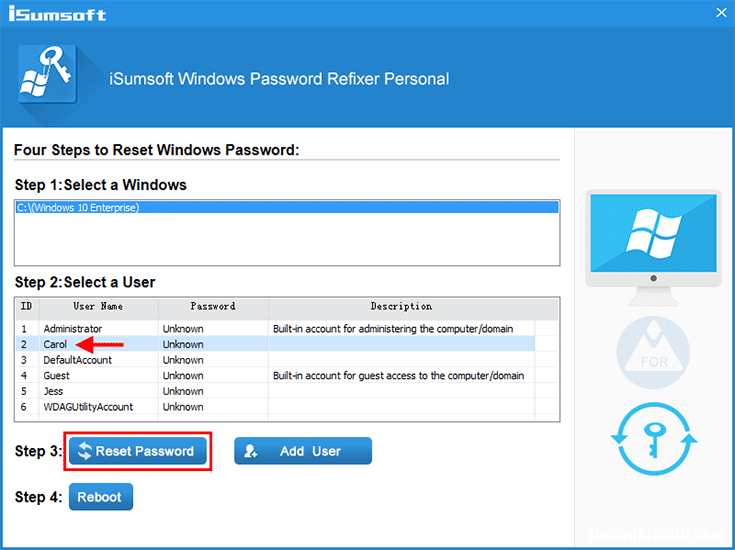Click the Password column header
735x550 pixels.
coord(213,307)
